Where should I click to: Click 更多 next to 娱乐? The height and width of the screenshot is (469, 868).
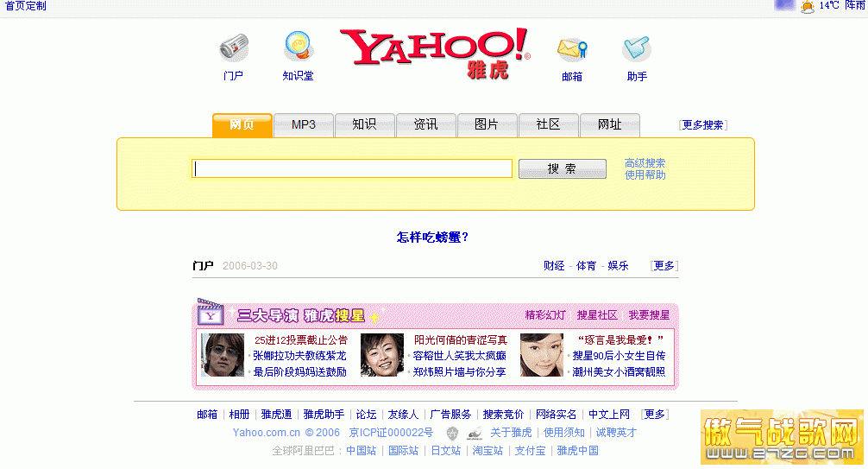tap(664, 265)
